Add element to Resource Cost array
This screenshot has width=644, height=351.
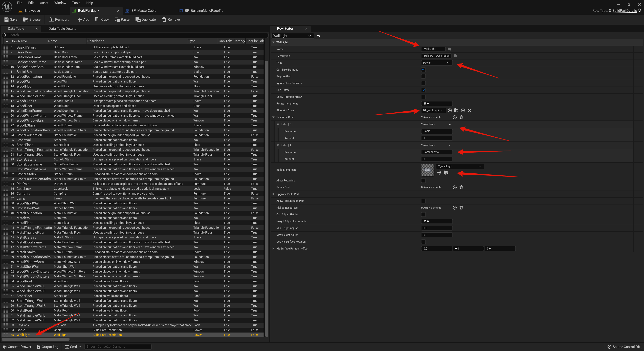click(455, 117)
